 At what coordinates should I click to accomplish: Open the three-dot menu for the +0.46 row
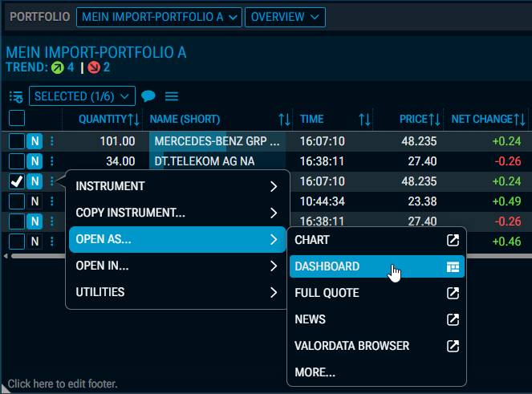tap(52, 242)
